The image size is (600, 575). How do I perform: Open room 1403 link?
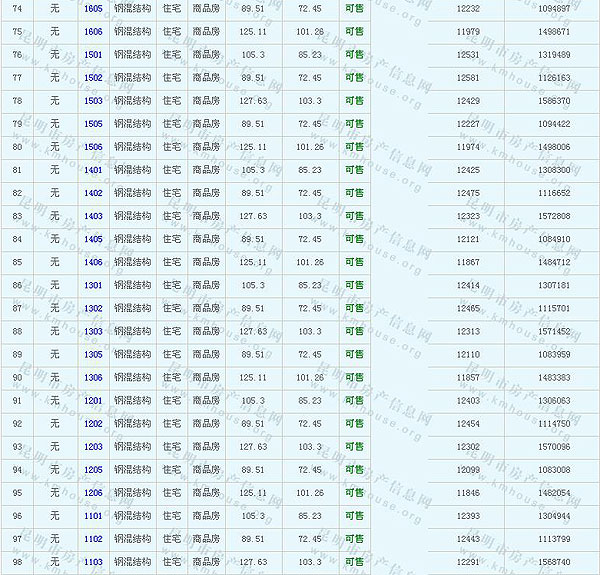(x=93, y=216)
